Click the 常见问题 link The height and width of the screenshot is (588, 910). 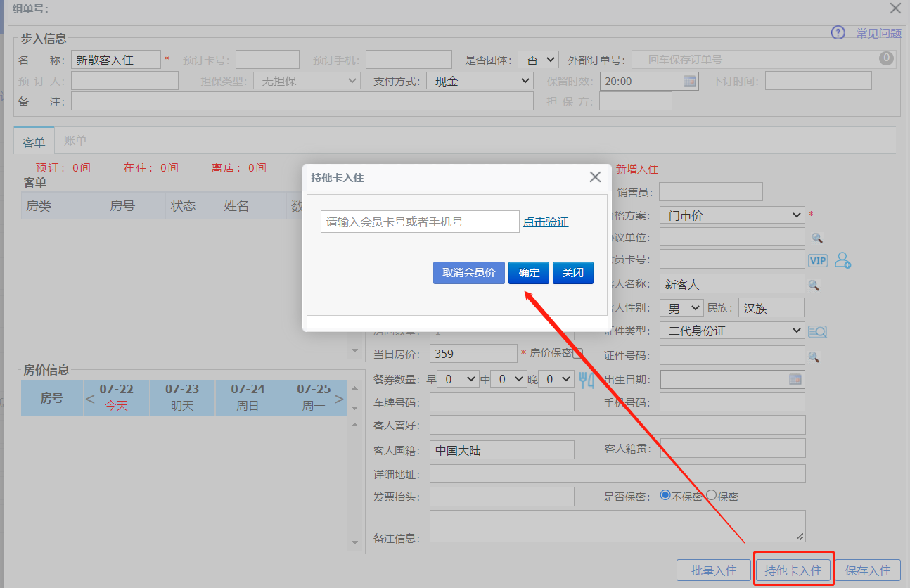click(x=878, y=33)
